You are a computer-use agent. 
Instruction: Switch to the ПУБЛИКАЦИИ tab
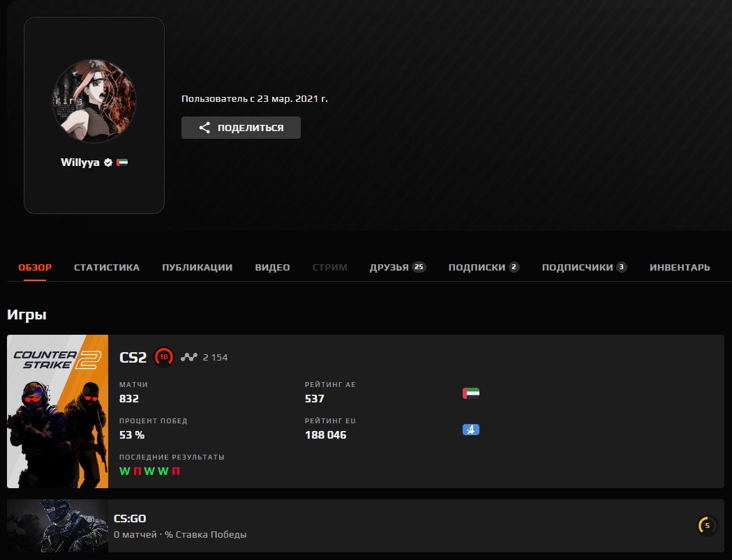(x=197, y=267)
